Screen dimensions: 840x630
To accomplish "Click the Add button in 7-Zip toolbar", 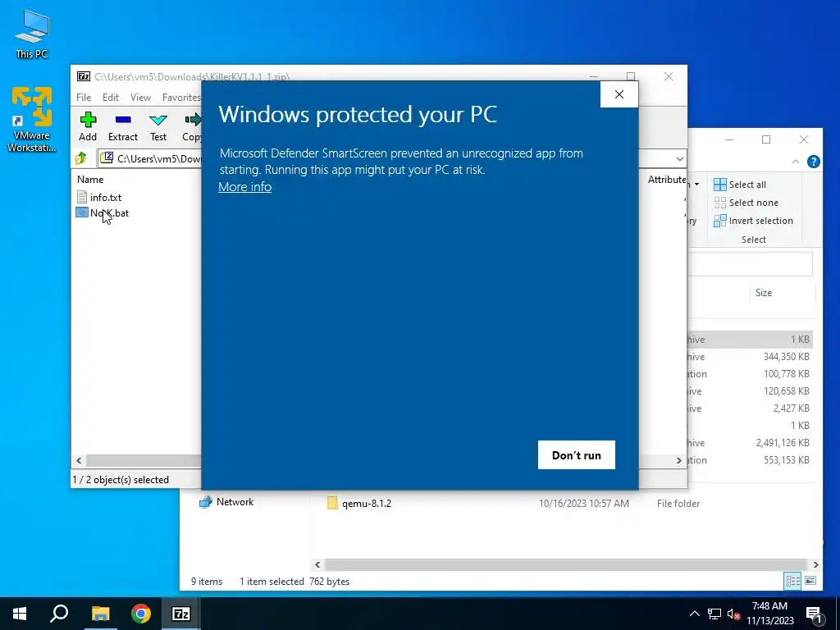I will point(88,127).
